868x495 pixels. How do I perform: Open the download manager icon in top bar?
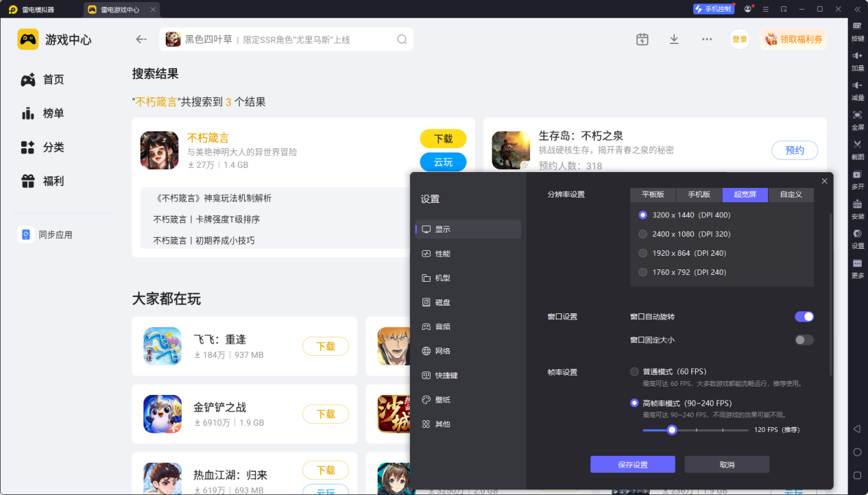tap(674, 39)
